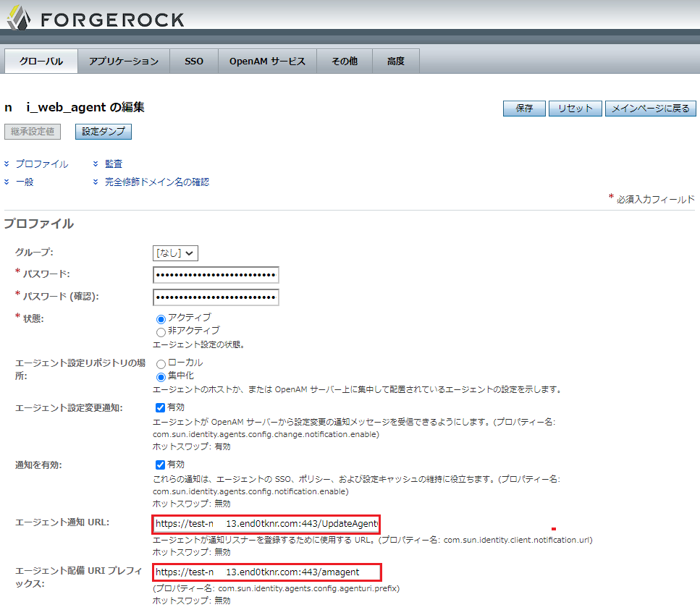Click the chevron icon beside 一般
700x610 pixels.
click(x=7, y=182)
